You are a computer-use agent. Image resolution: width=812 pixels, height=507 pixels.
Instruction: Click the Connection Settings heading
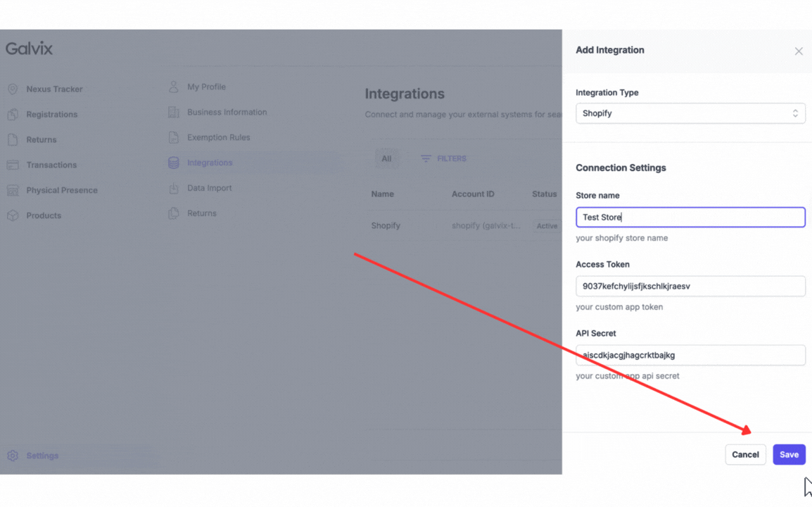pyautogui.click(x=621, y=168)
